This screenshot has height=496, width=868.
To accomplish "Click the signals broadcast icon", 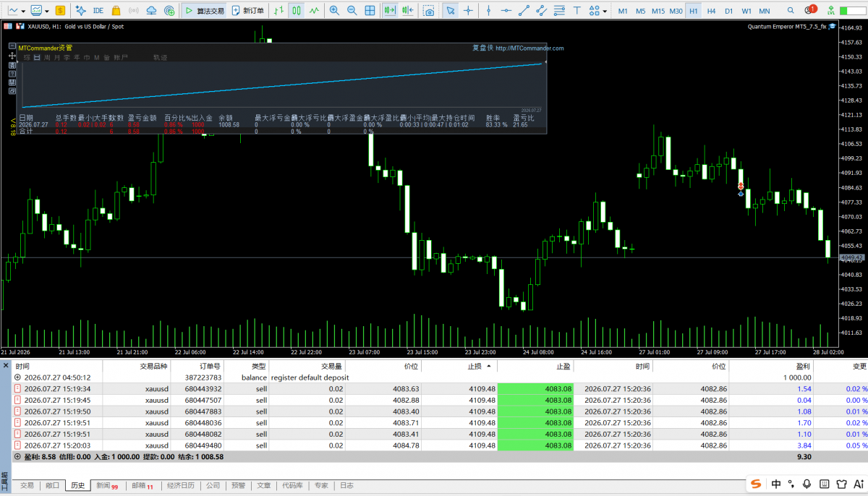I will tap(133, 11).
